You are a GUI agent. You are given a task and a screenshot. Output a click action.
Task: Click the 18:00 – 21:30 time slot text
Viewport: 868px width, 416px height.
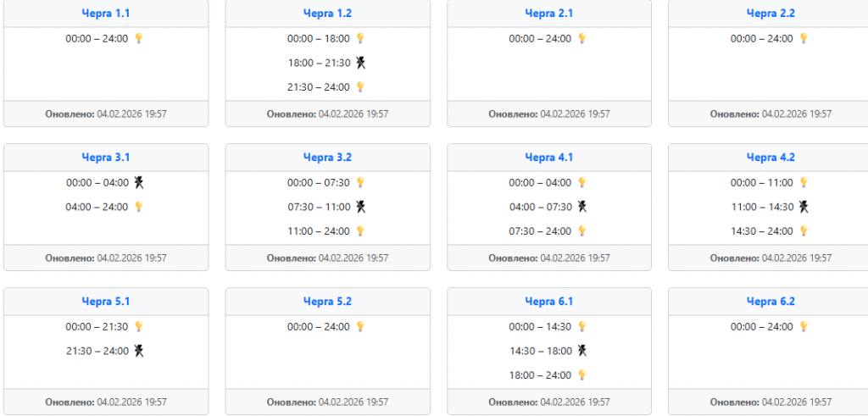click(x=318, y=63)
